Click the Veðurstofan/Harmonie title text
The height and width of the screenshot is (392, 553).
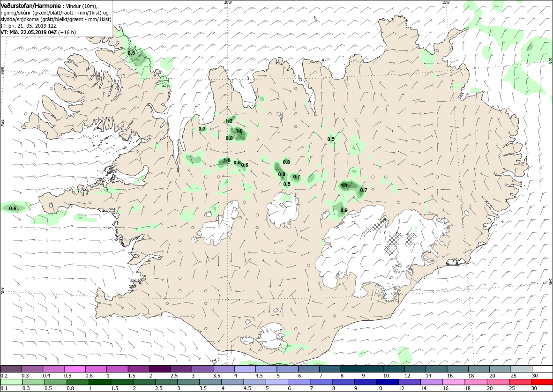30,6
